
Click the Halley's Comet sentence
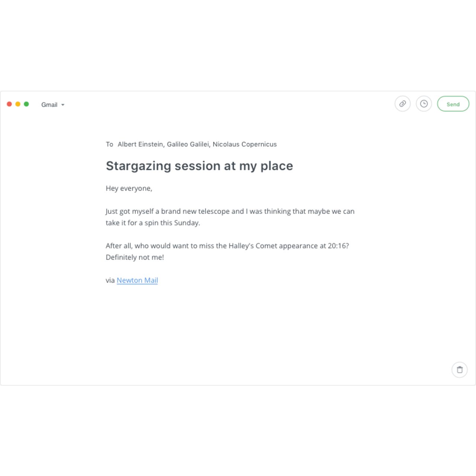coord(227,246)
